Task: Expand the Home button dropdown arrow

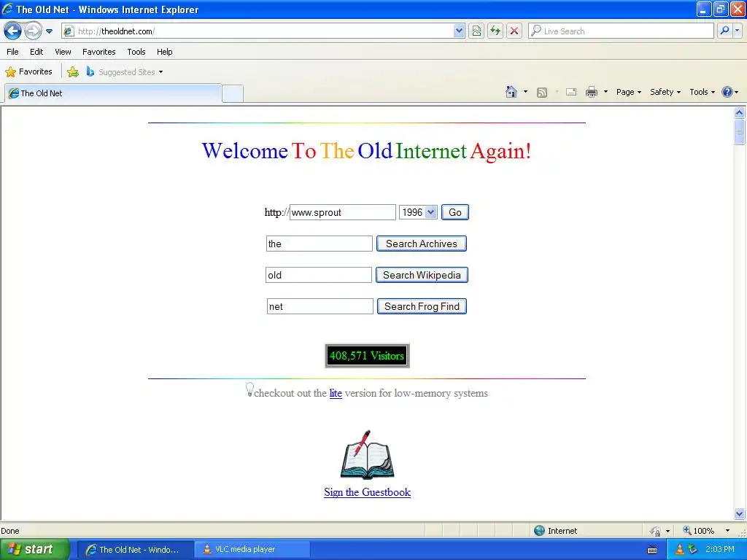Action: [x=525, y=92]
